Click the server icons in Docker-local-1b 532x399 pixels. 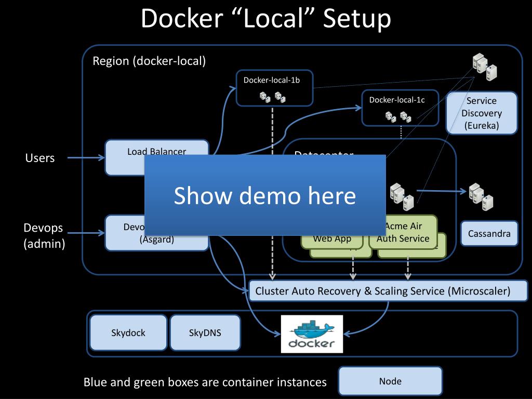tap(272, 97)
